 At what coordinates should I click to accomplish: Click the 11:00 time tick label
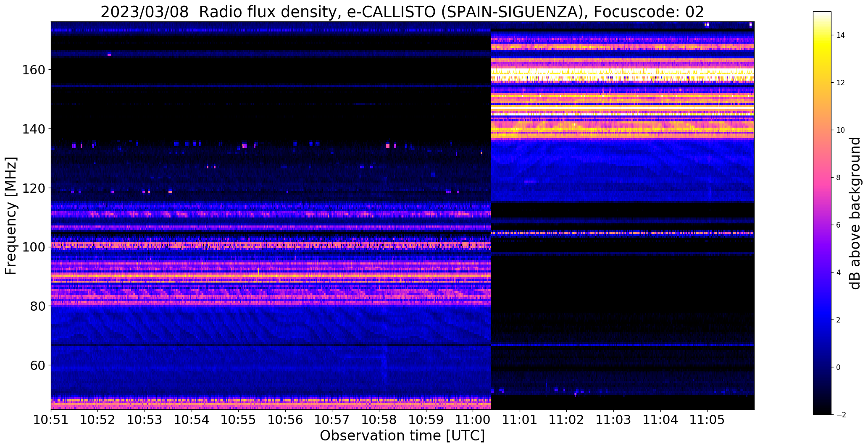(x=473, y=420)
